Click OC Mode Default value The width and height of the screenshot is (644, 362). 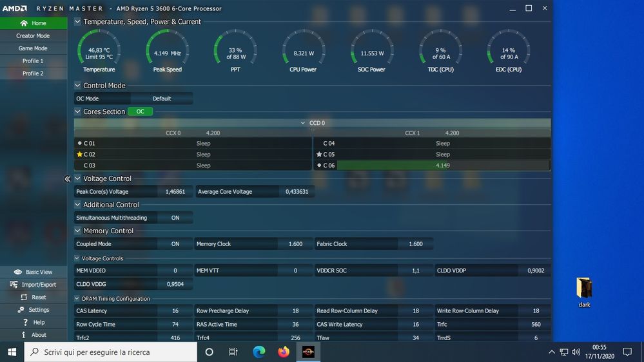[162, 99]
